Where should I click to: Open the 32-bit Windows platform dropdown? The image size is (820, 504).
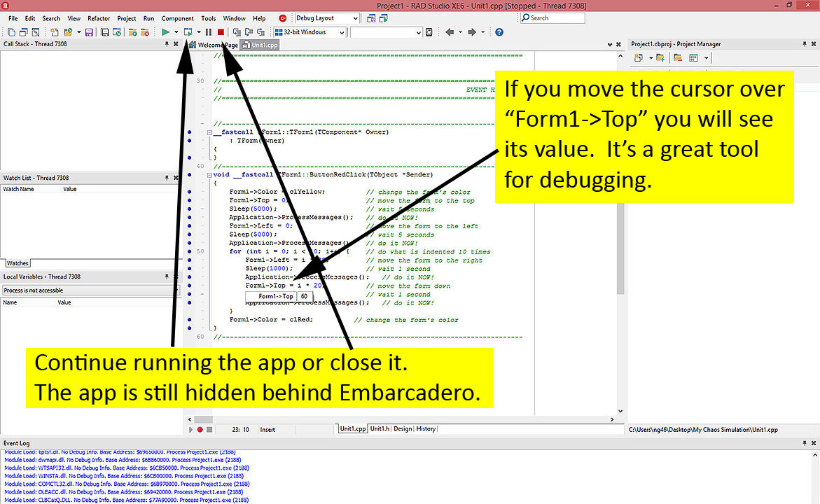click(342, 32)
